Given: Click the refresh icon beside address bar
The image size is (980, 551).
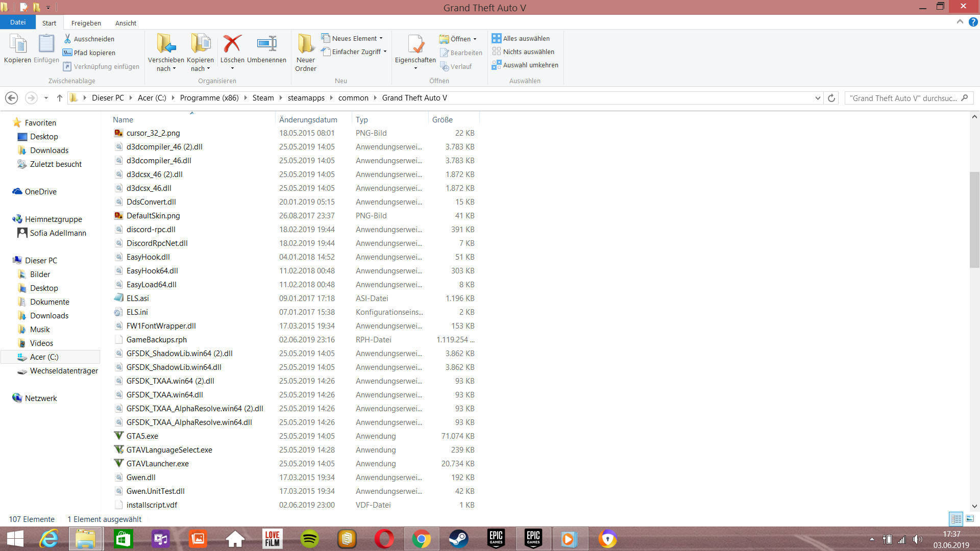Looking at the screenshot, I should pyautogui.click(x=831, y=98).
